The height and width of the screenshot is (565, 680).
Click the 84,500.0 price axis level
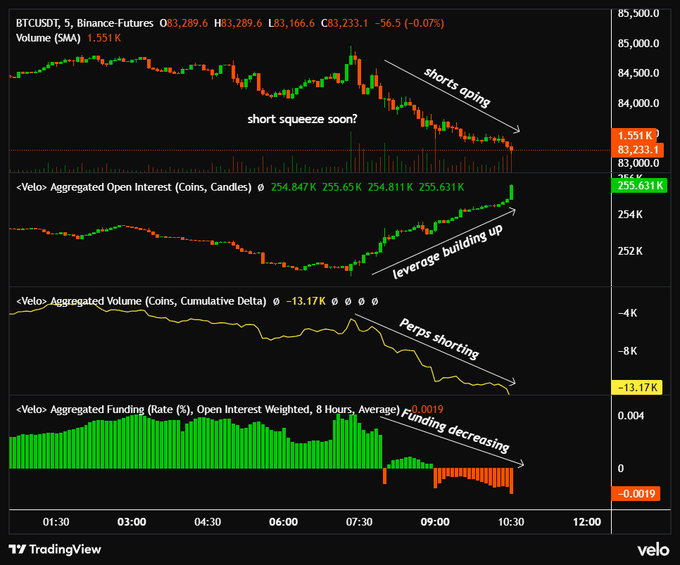coord(638,73)
